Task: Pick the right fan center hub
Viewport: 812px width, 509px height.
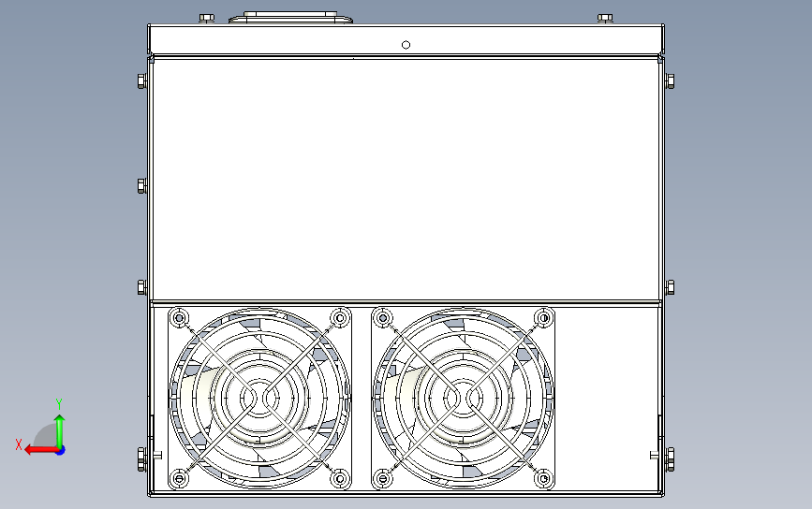Action: coord(463,399)
